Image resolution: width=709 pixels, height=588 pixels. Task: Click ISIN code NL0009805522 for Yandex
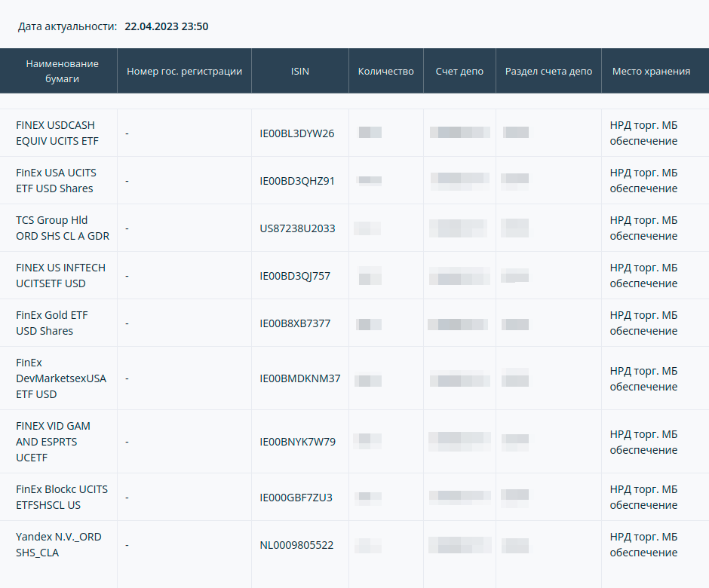(x=296, y=545)
